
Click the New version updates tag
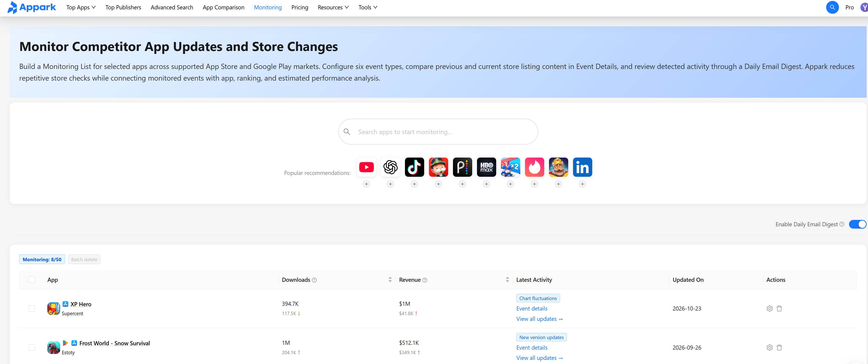[541, 338]
